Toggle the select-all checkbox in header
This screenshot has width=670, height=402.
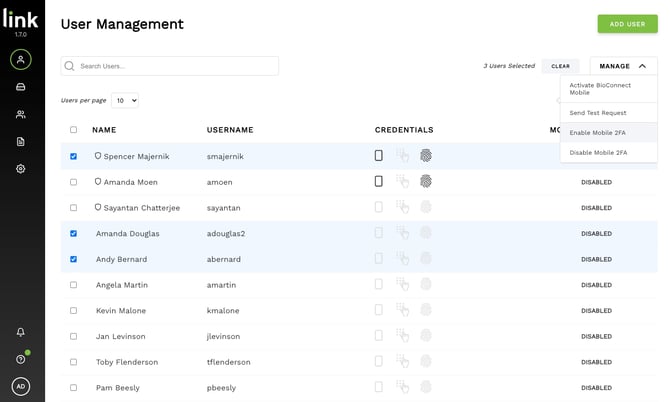[x=73, y=130]
